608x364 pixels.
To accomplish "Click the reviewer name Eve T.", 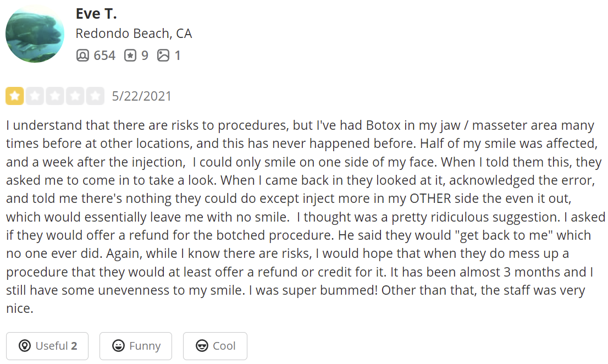I will point(96,14).
